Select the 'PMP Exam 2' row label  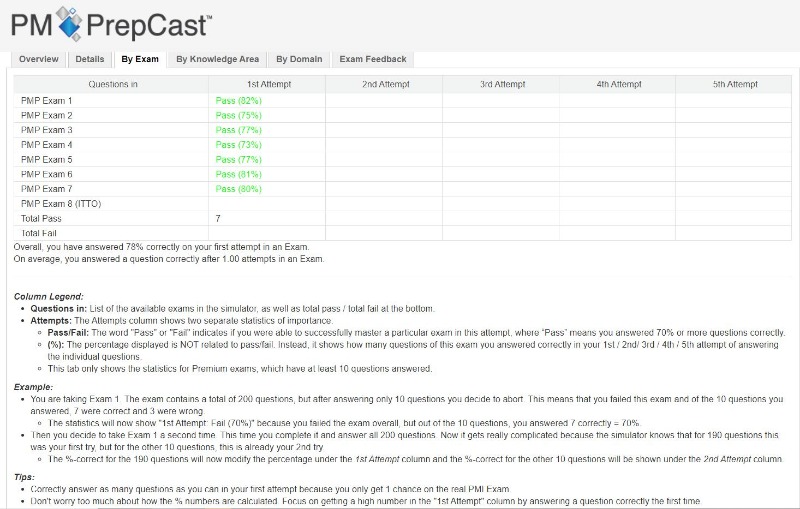[x=46, y=116]
